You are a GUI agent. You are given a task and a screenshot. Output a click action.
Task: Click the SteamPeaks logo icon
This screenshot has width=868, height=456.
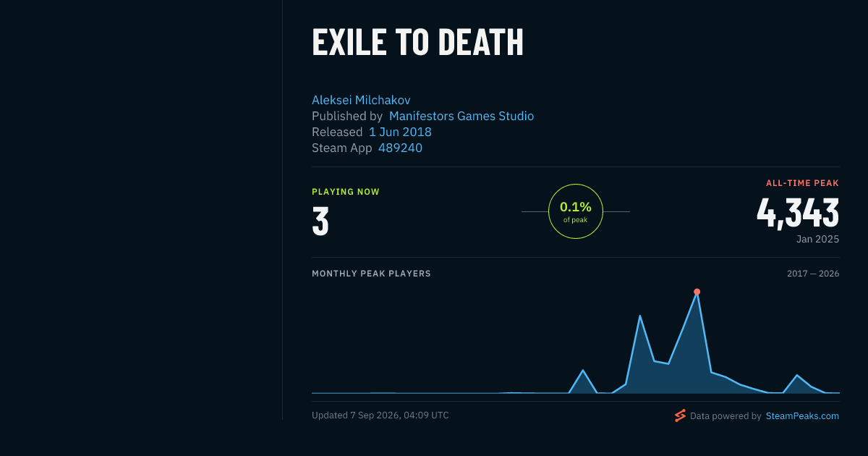(680, 415)
